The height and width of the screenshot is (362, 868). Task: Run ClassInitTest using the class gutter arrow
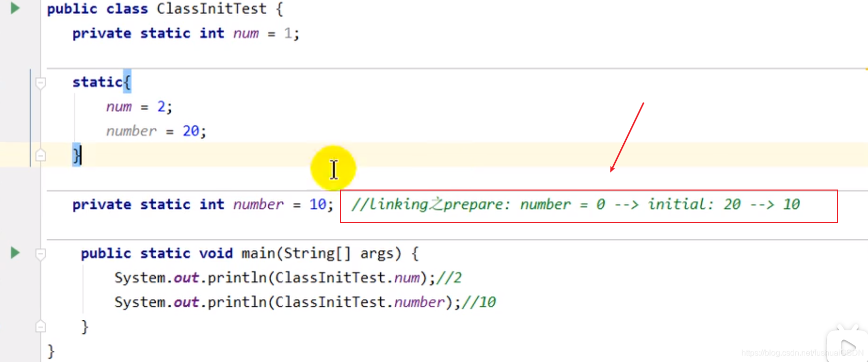(x=15, y=8)
